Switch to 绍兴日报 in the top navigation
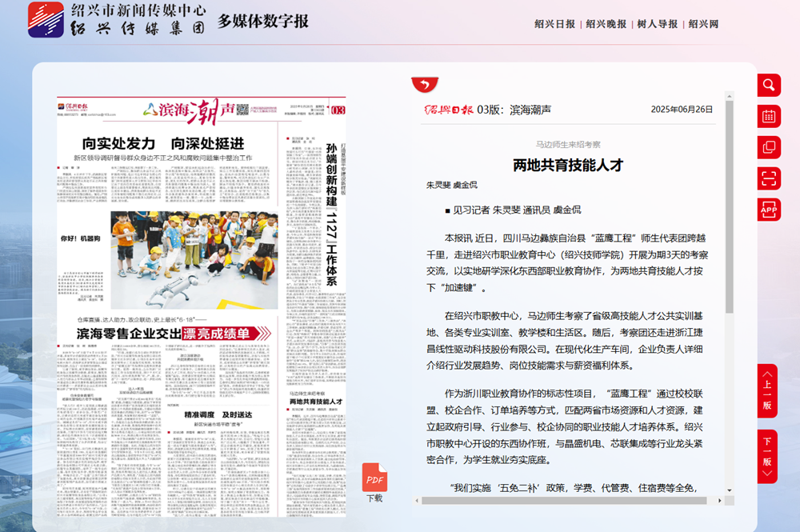800x532 pixels. tap(554, 24)
